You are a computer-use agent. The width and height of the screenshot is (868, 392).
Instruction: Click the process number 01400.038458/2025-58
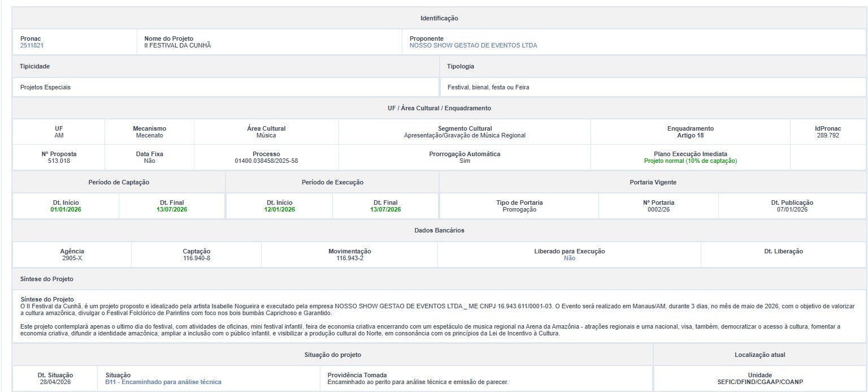tap(266, 161)
